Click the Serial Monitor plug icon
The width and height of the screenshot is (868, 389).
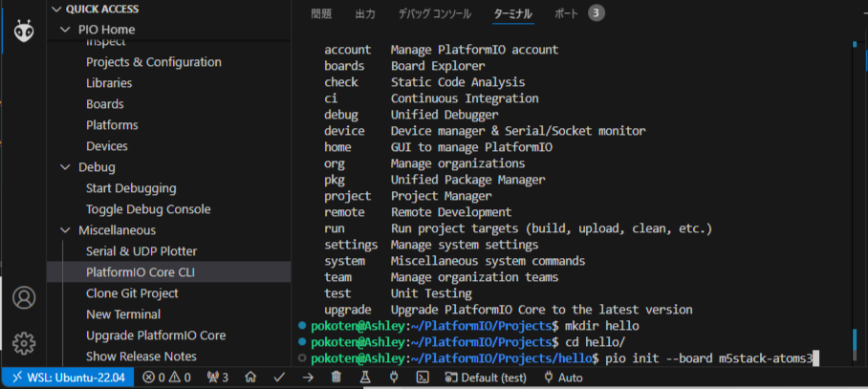click(394, 378)
